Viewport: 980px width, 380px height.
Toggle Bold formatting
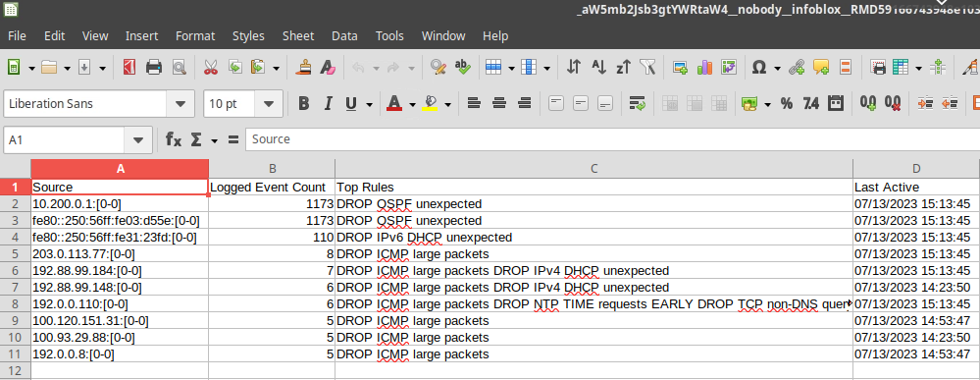tap(304, 104)
